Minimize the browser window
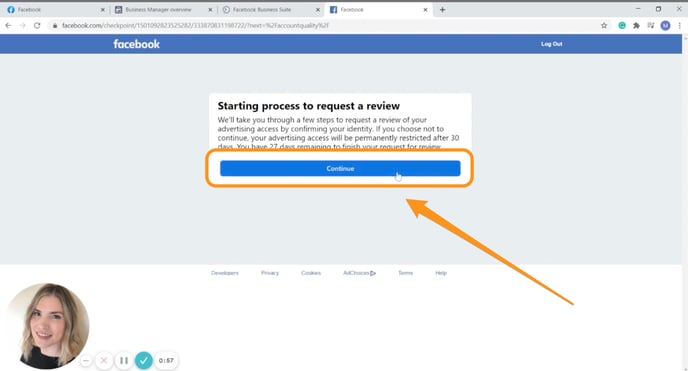This screenshot has width=688, height=371. (x=638, y=9)
